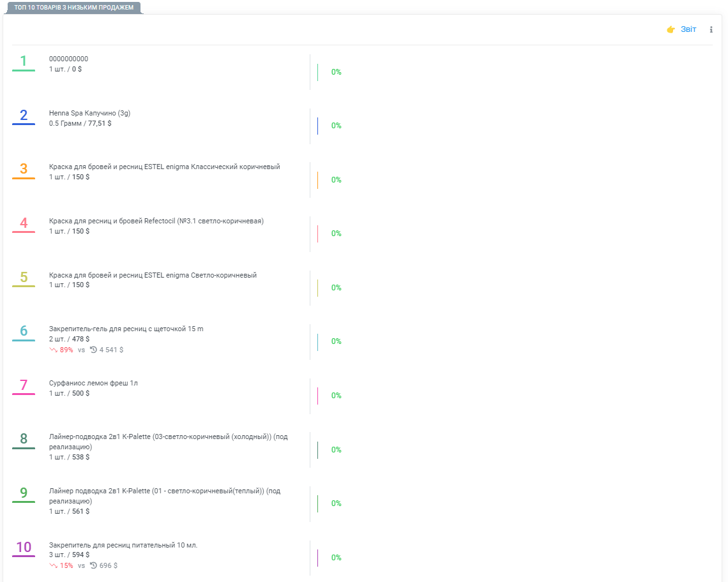Click rank number 4

point(24,223)
